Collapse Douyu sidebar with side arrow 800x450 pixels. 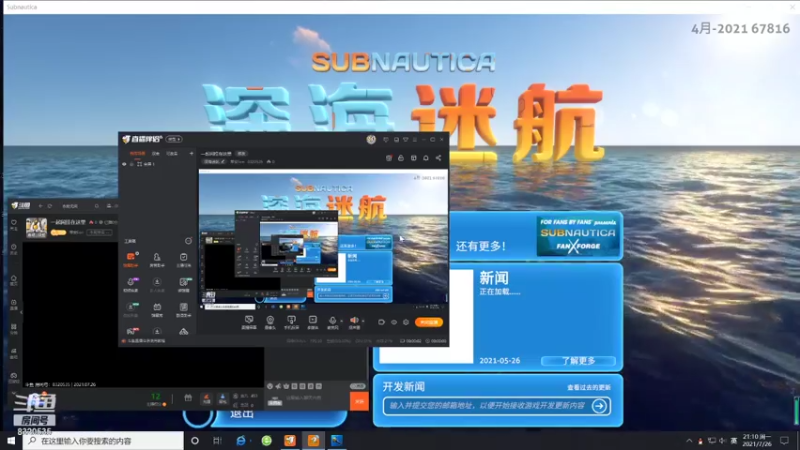(21, 312)
